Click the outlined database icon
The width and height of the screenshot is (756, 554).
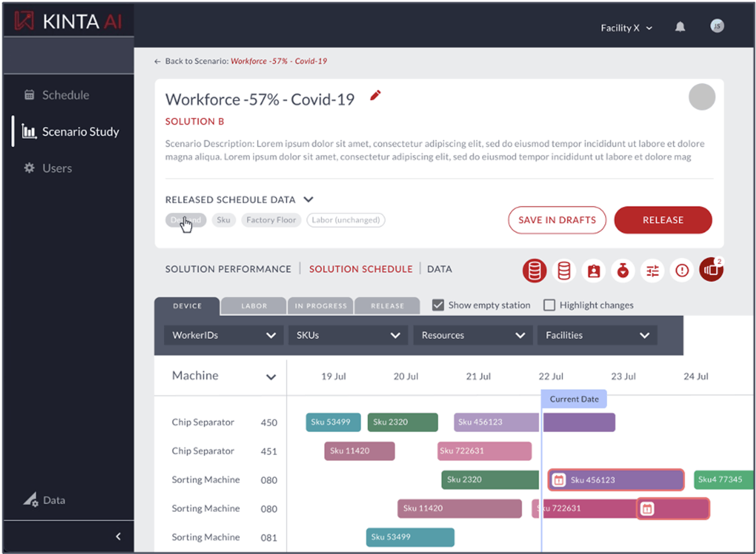click(x=564, y=271)
